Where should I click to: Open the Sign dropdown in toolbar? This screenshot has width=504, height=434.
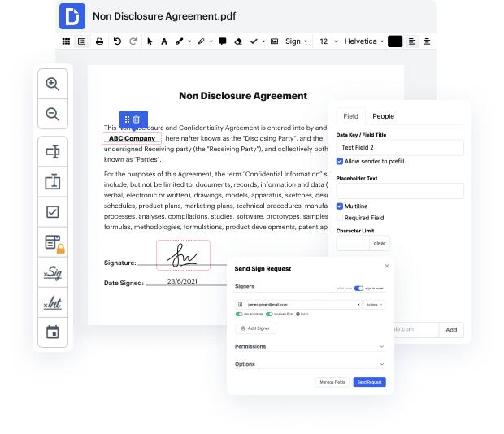tap(296, 41)
